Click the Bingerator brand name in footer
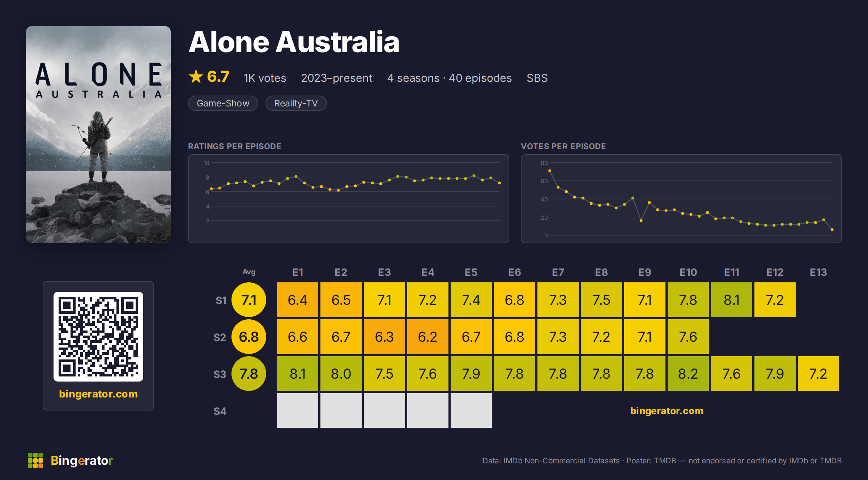Viewport: 868px width, 480px height. point(82,460)
